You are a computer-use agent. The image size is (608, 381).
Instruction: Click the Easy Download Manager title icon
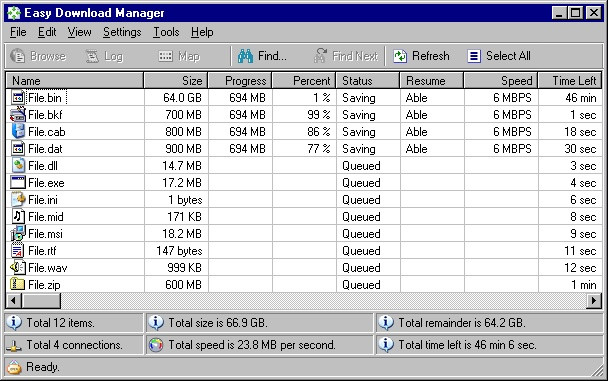point(14,13)
